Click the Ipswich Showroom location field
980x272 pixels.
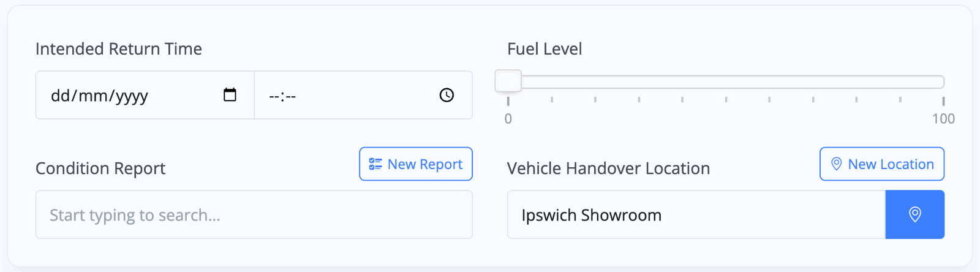pyautogui.click(x=696, y=214)
